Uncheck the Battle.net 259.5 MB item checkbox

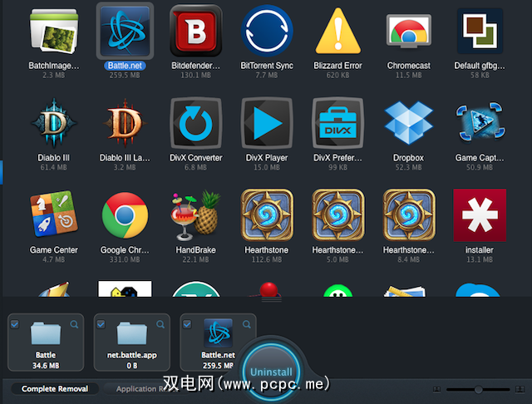point(187,324)
